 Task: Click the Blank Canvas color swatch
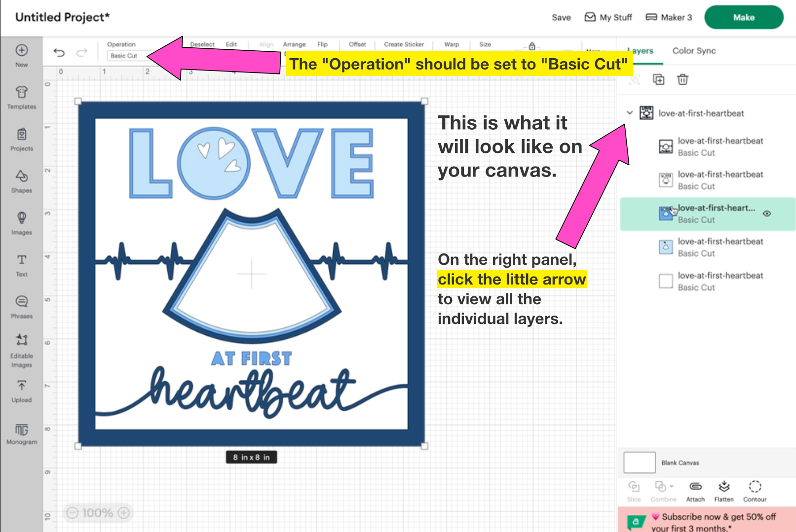[640, 462]
